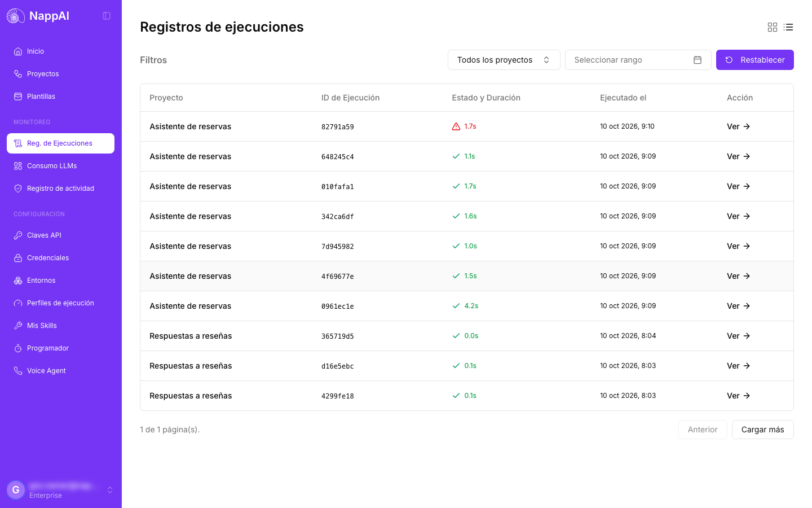Click Ver for execution 365719d5
The width and height of the screenshot is (812, 508).
point(738,336)
